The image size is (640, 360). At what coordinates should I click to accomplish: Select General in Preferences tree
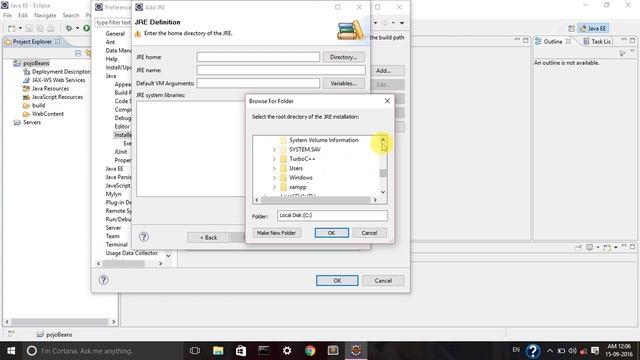pyautogui.click(x=115, y=33)
